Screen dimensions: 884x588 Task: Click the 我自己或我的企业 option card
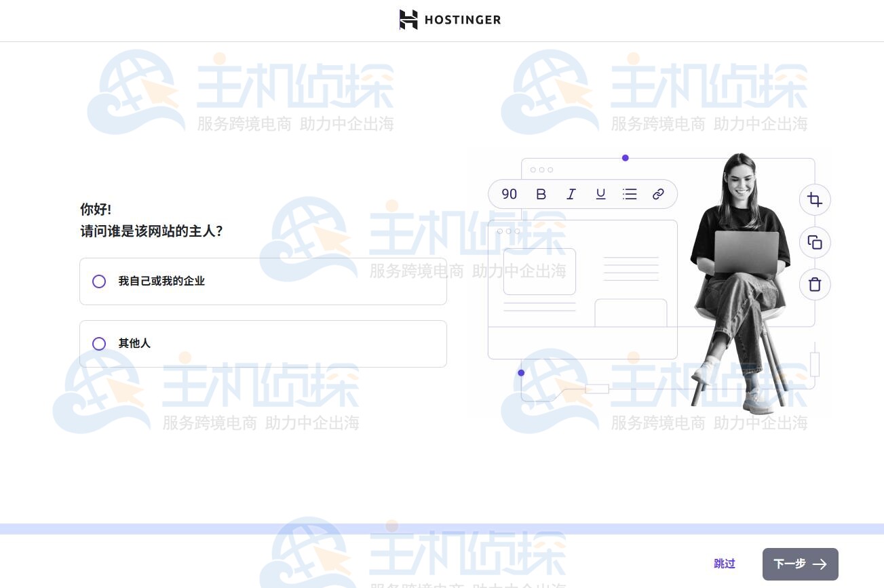point(263,281)
